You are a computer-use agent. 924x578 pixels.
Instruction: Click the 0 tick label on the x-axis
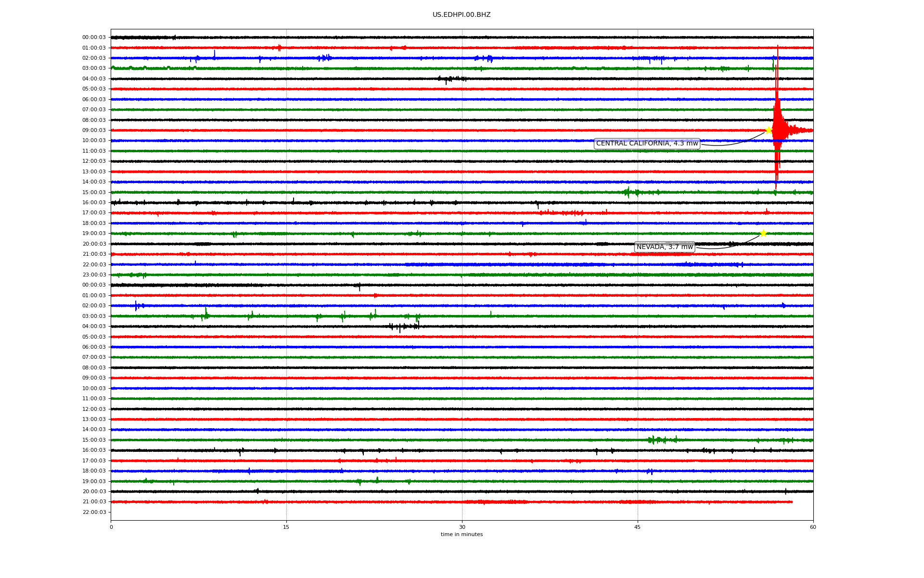click(111, 527)
